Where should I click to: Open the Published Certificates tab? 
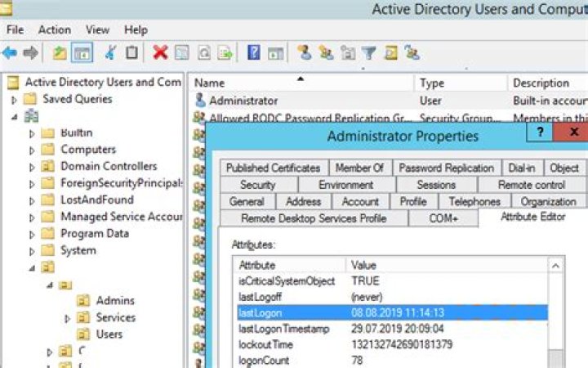273,168
